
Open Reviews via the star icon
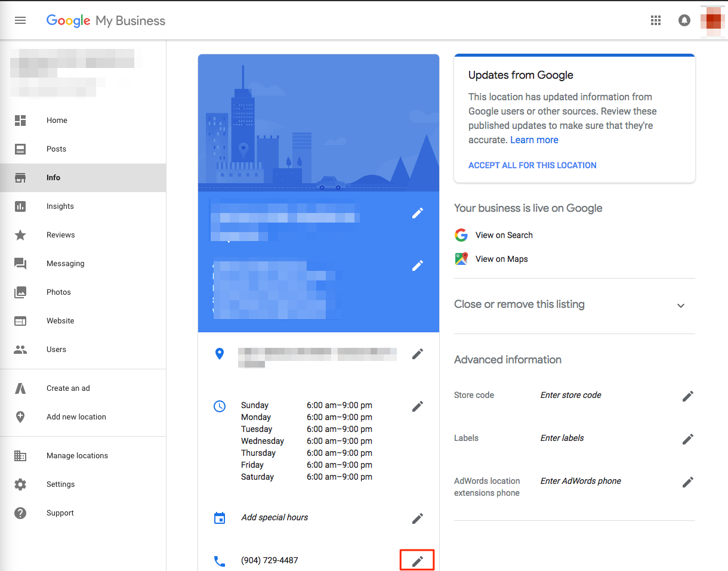pos(20,234)
